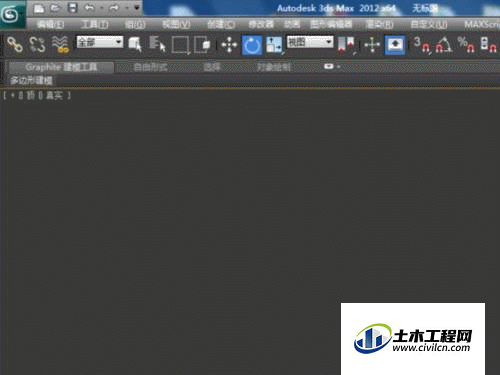The height and width of the screenshot is (375, 500).
Task: Activate the Select and Move tool
Action: 229,45
